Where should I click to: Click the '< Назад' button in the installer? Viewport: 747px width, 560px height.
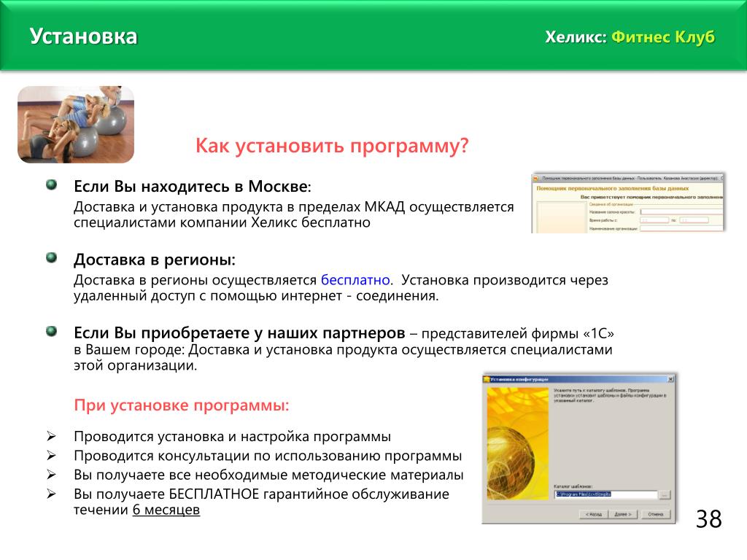594,514
